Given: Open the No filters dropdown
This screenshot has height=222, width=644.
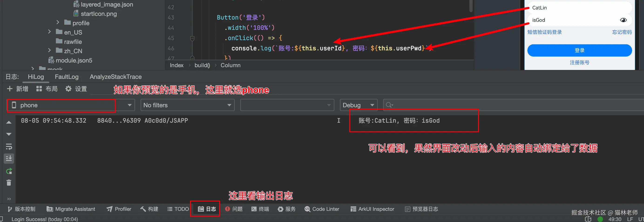Looking at the screenshot, I should (x=187, y=105).
